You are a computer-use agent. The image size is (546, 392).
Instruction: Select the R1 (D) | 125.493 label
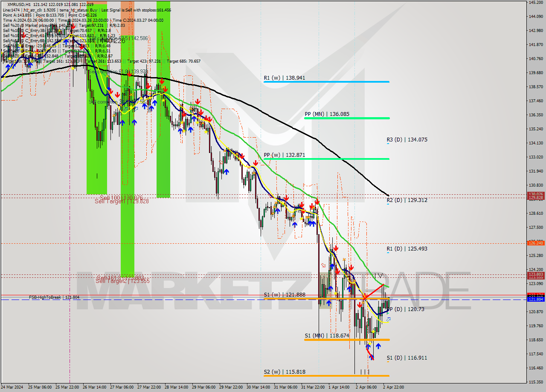(x=407, y=249)
